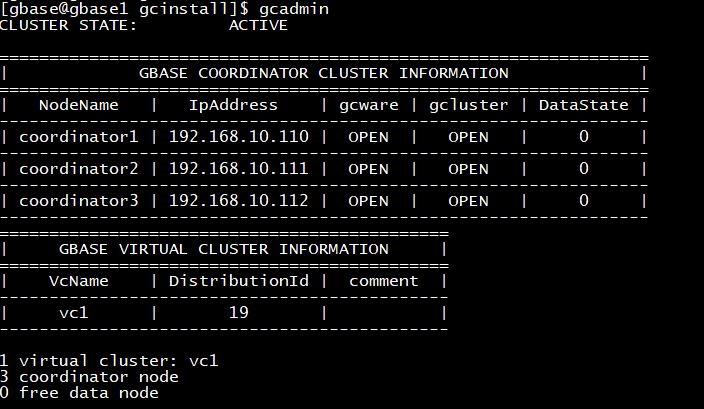
Task: Click gcluster OPEN in the coordinator1 row
Action: click(468, 136)
